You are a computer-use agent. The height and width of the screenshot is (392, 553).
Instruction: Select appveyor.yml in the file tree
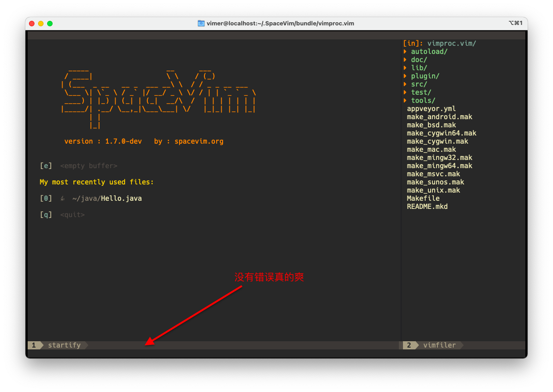coord(432,109)
